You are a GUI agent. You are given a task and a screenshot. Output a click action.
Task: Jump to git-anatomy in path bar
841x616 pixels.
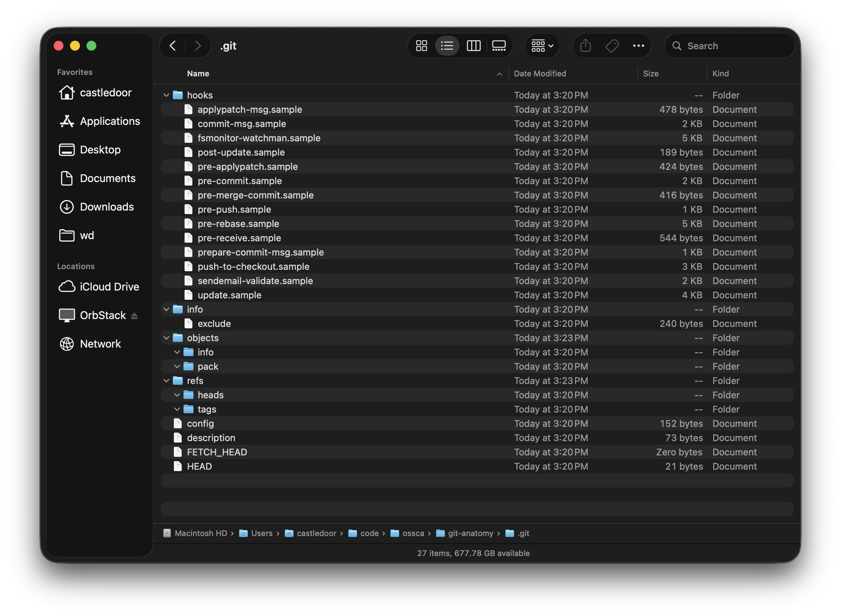click(470, 533)
